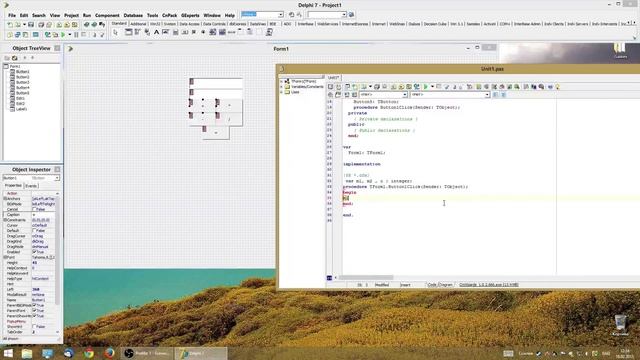Toggle the Default property checkbox
The width and height of the screenshot is (640, 360).
click(x=34, y=231)
